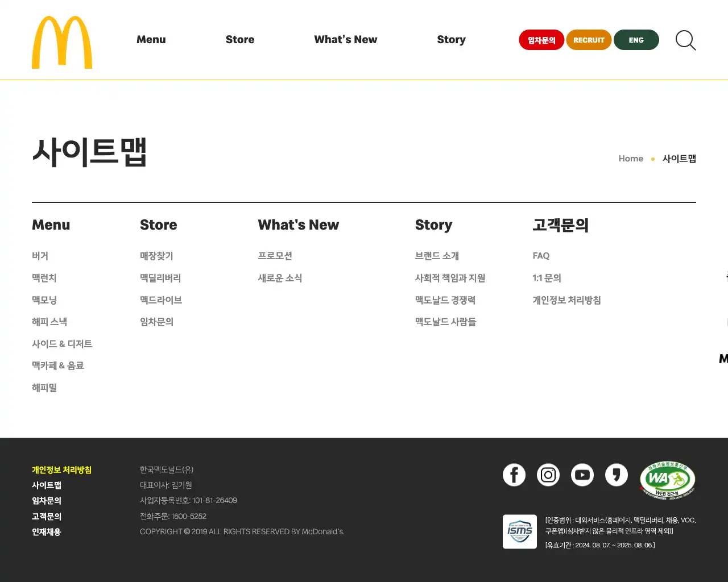This screenshot has width=728, height=582.
Task: Click the Menu sitemap column heading
Action: 51,225
